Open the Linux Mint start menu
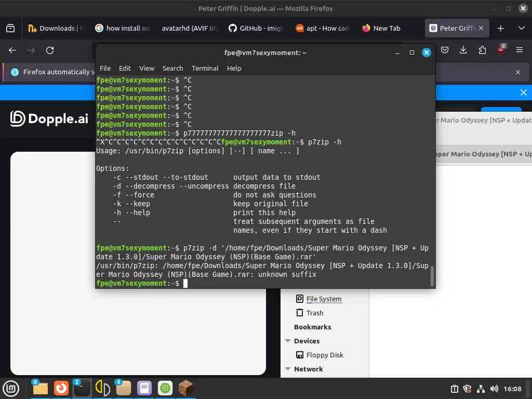The width and height of the screenshot is (532, 399). [x=11, y=388]
